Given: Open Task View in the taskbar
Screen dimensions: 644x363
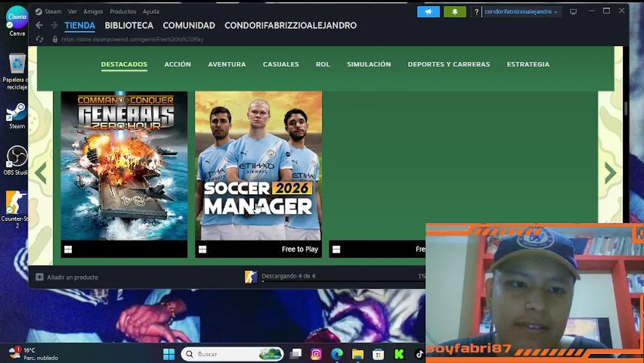Looking at the screenshot, I should (x=296, y=354).
